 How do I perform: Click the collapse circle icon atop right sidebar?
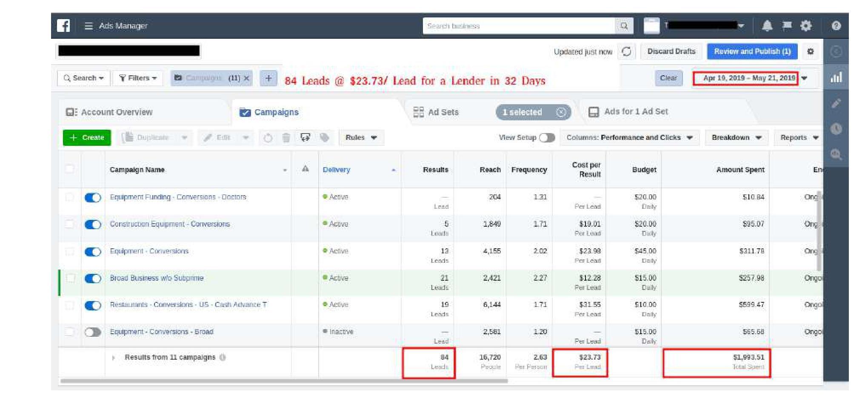click(836, 52)
